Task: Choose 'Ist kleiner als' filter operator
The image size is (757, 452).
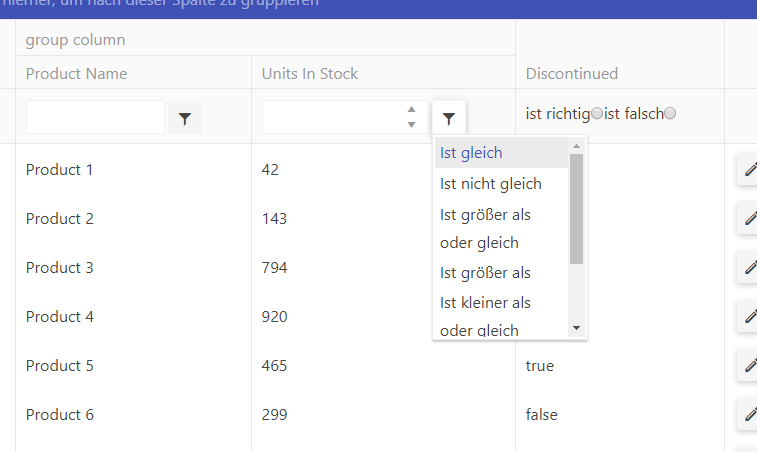Action: [x=485, y=302]
